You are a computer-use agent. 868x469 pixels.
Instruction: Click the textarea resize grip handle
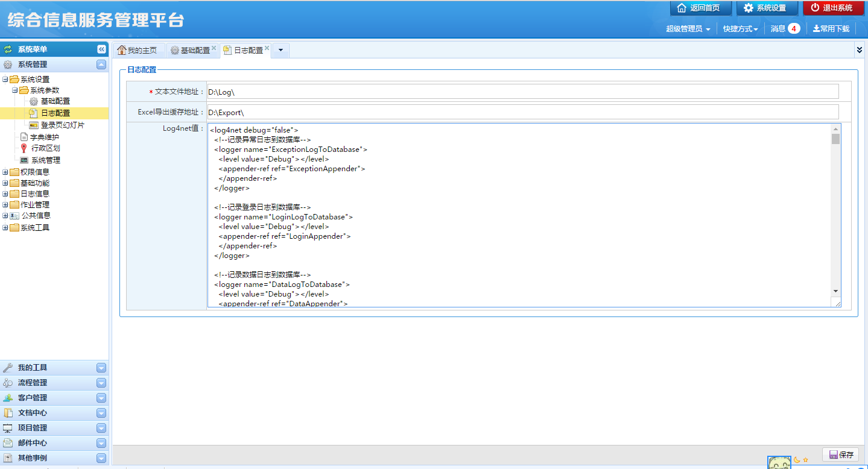(x=837, y=303)
